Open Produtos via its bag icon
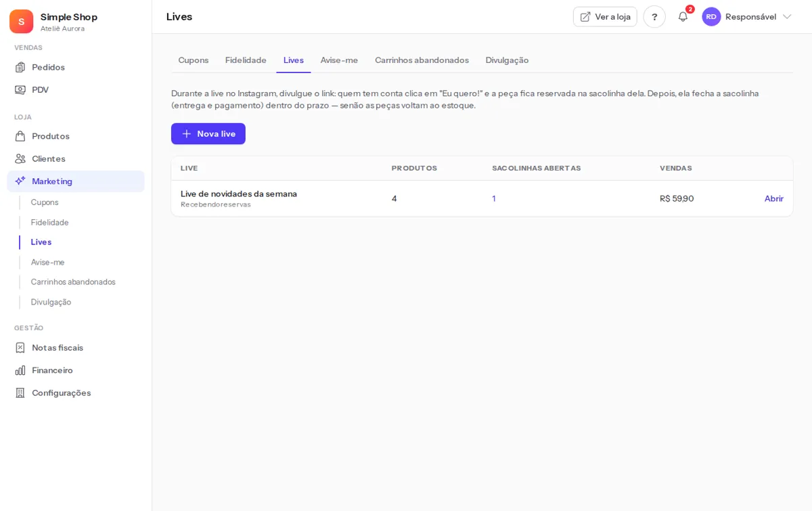The width and height of the screenshot is (812, 511). coord(20,136)
